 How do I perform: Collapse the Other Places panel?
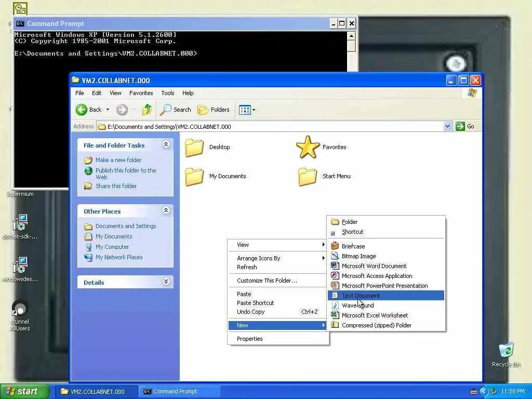(x=166, y=210)
